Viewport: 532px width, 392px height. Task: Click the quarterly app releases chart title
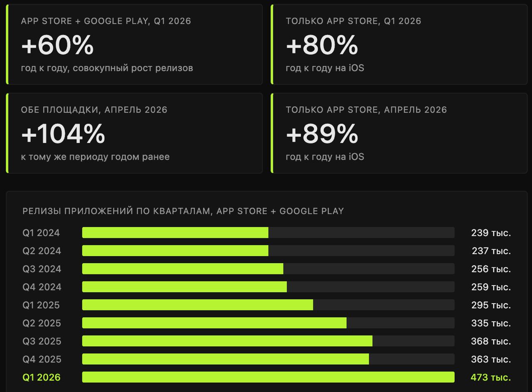tap(183, 211)
